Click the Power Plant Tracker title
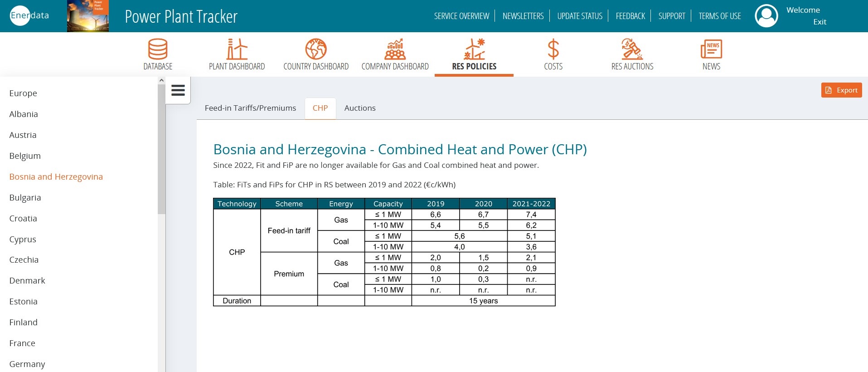Image resolution: width=868 pixels, height=372 pixels. [181, 17]
